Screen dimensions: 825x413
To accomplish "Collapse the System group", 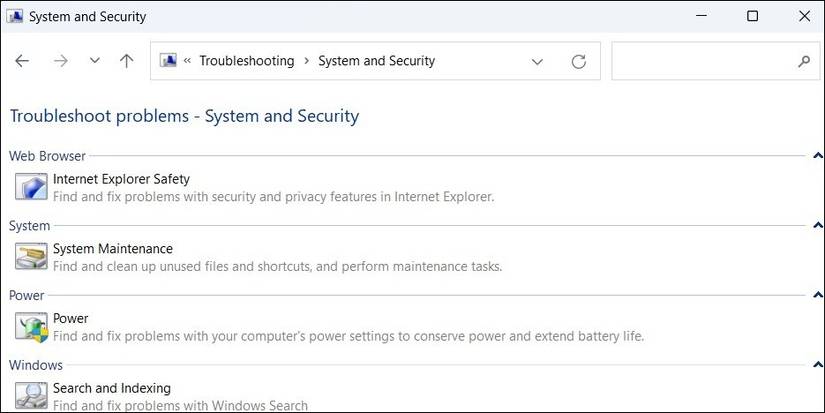I will coord(818,226).
